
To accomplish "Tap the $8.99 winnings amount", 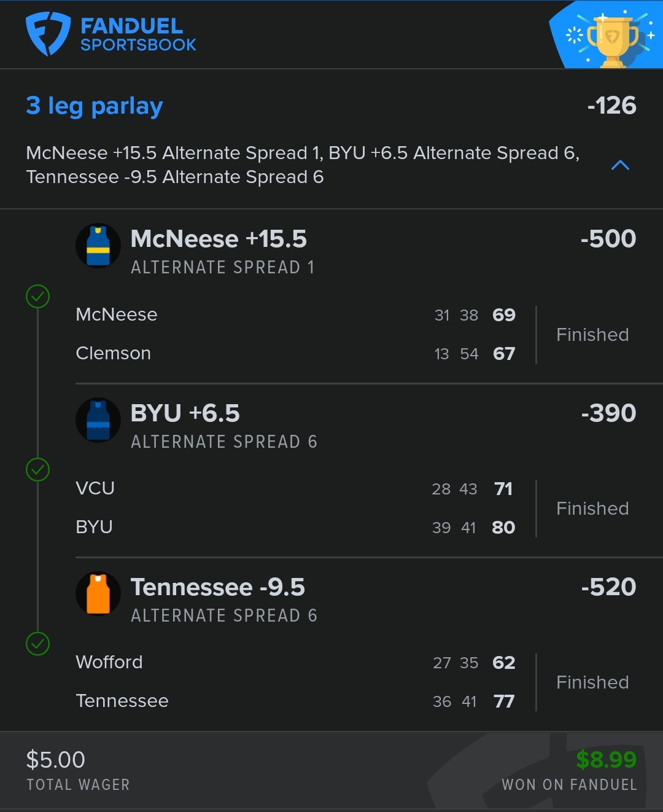I will point(606,760).
